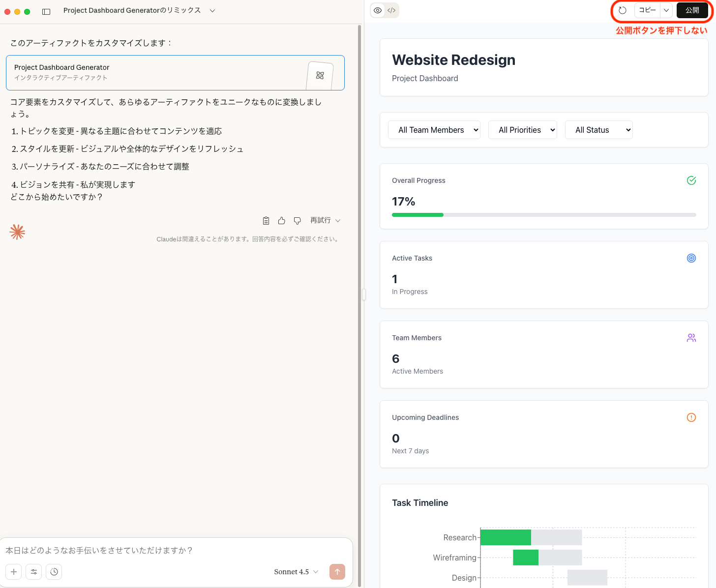Switch to preview eye view
This screenshot has height=588, width=716.
[x=378, y=10]
